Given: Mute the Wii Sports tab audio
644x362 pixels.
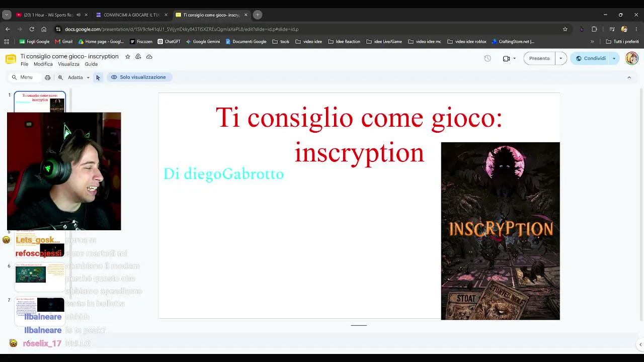Looking at the screenshot, I should pos(78,15).
